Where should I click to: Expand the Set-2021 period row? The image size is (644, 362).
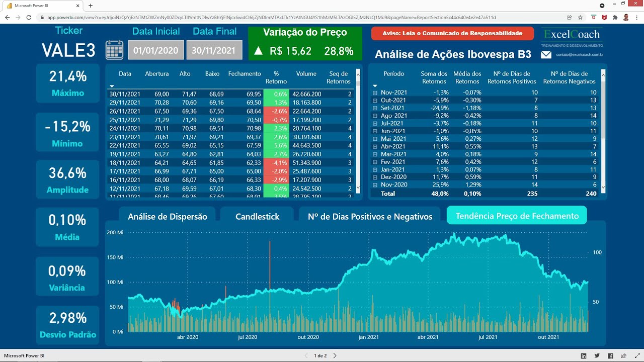(375, 108)
